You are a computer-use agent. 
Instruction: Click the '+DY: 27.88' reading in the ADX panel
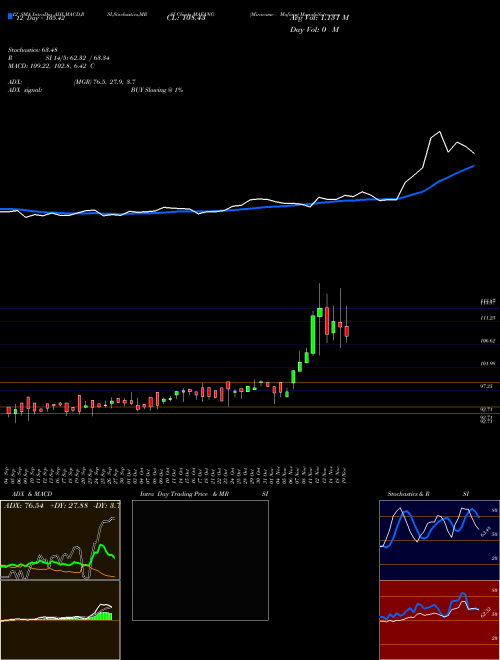pyautogui.click(x=69, y=506)
